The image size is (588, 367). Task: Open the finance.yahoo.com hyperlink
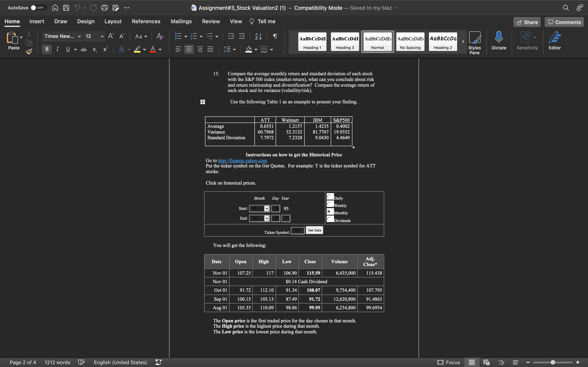click(x=242, y=160)
